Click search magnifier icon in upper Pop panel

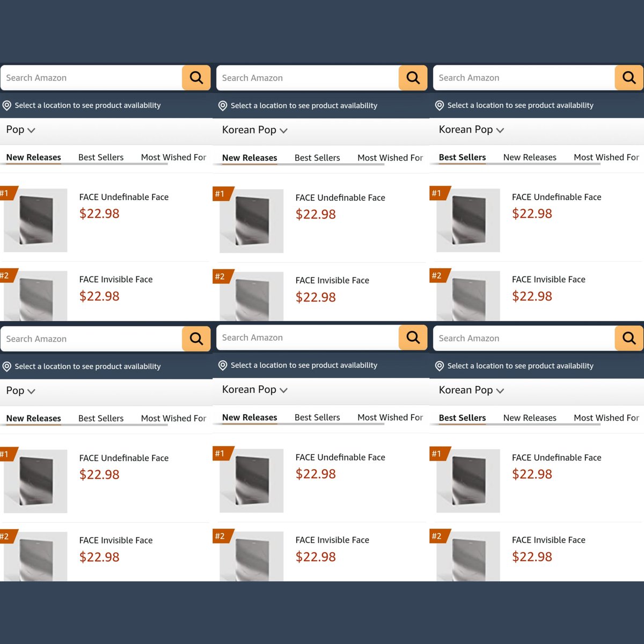click(196, 78)
